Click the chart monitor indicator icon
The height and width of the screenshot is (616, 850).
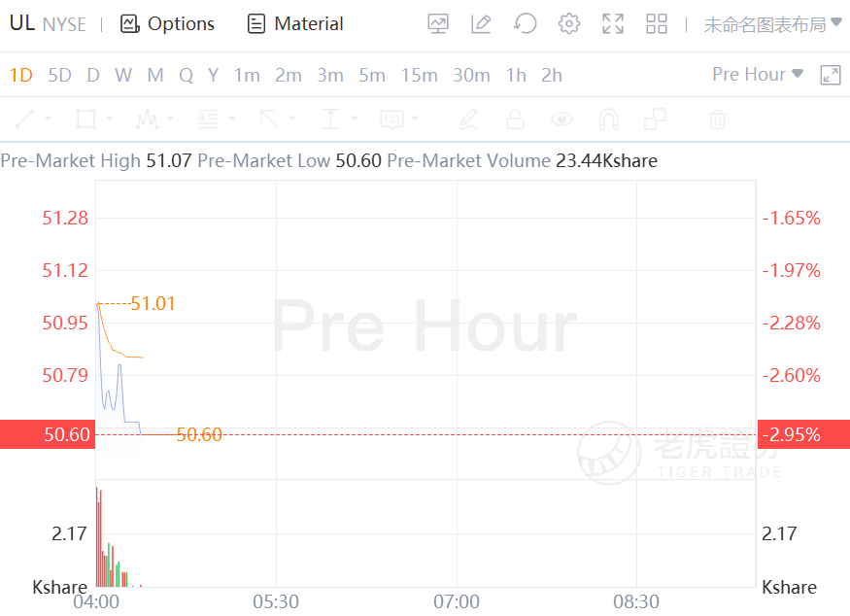(x=438, y=24)
